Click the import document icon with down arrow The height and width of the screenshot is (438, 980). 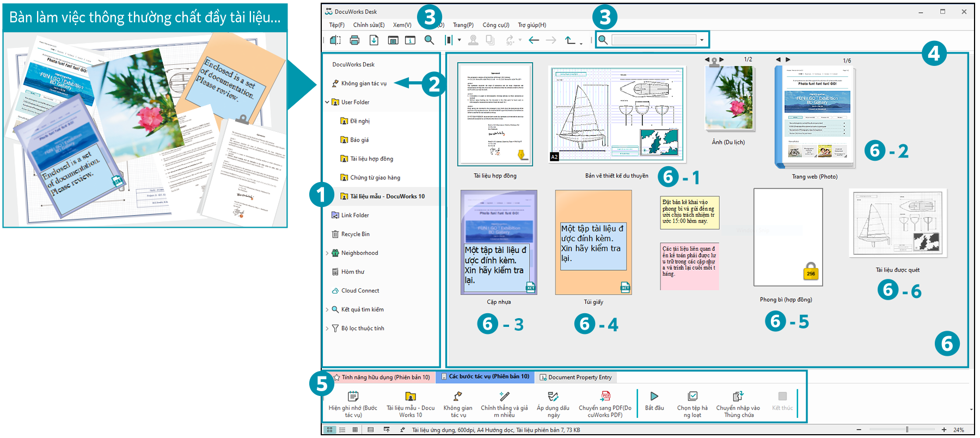373,40
